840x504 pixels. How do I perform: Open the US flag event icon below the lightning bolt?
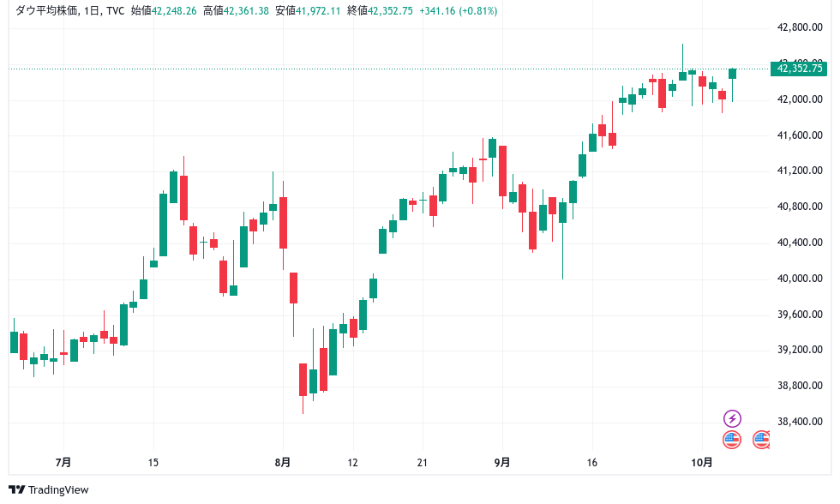[732, 440]
